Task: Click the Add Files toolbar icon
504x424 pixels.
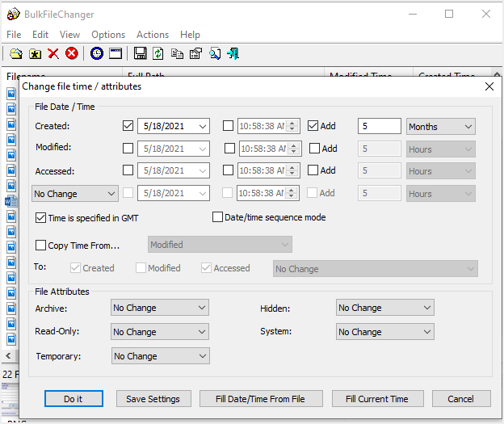Action: tap(16, 53)
